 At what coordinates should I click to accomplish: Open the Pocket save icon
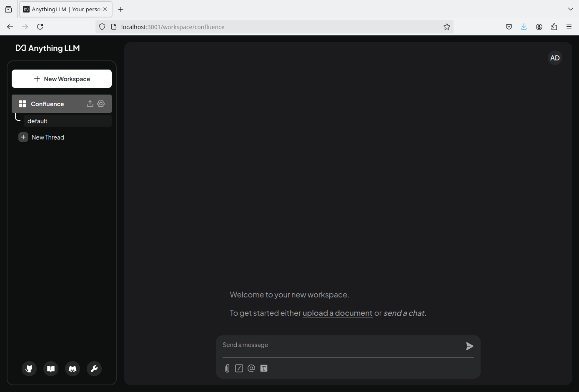tap(509, 27)
